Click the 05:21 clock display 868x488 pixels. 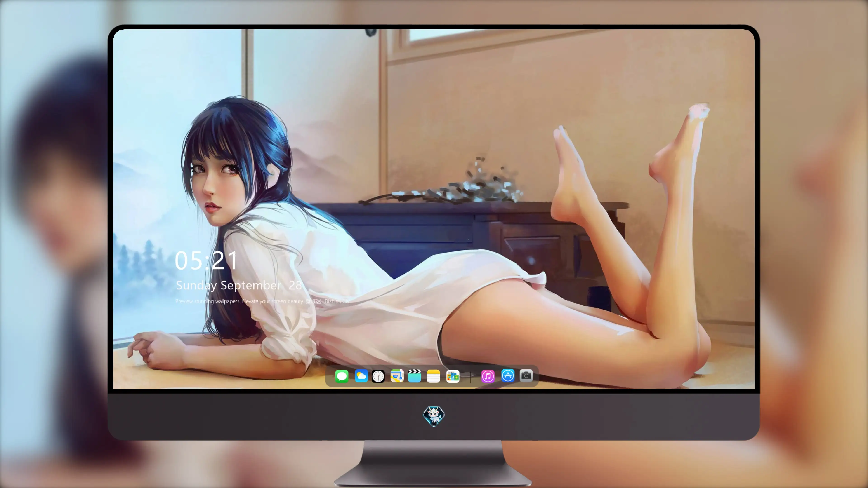coord(206,260)
